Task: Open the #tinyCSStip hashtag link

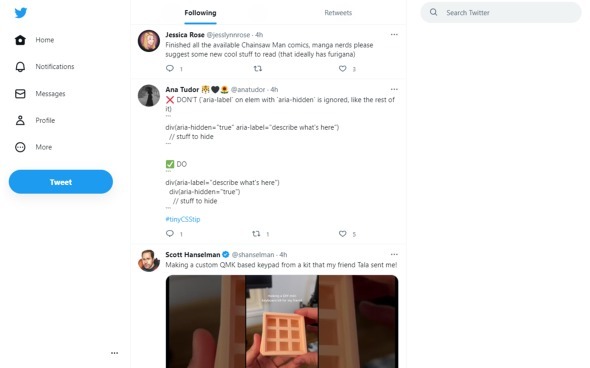Action: [183, 219]
